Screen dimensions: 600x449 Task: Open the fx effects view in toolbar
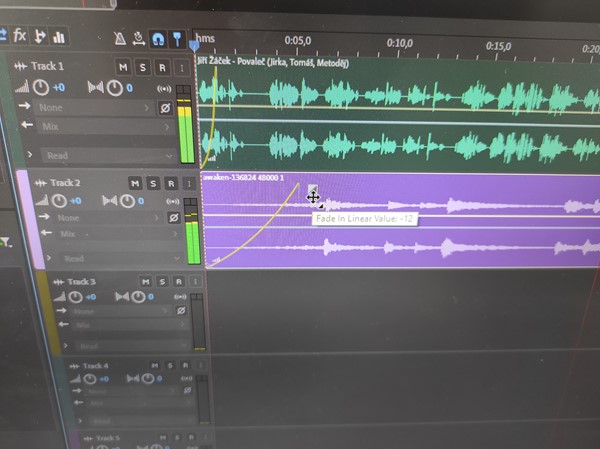click(20, 36)
